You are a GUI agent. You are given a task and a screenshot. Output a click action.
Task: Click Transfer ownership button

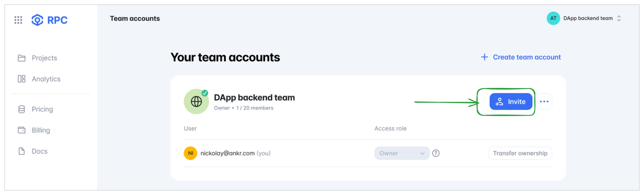tap(520, 153)
